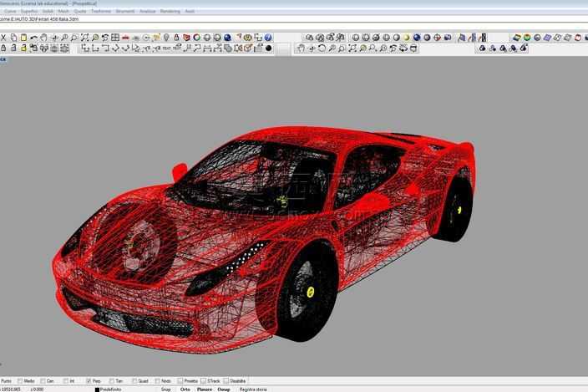Viewport: 588px width, 392px height.
Task: Click the leftmost padlock icon in the second toolbar row
Action: (x=3, y=48)
